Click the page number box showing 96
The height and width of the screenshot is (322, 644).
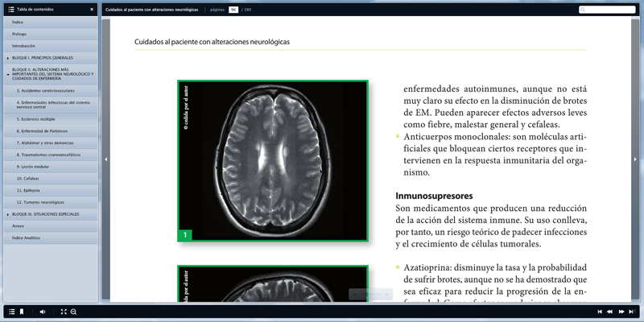pos(233,10)
